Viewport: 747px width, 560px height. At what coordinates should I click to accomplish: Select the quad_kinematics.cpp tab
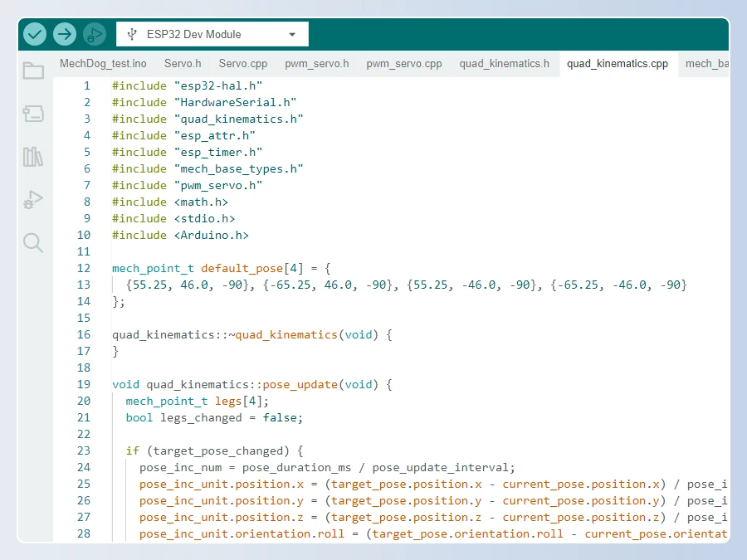pos(618,63)
